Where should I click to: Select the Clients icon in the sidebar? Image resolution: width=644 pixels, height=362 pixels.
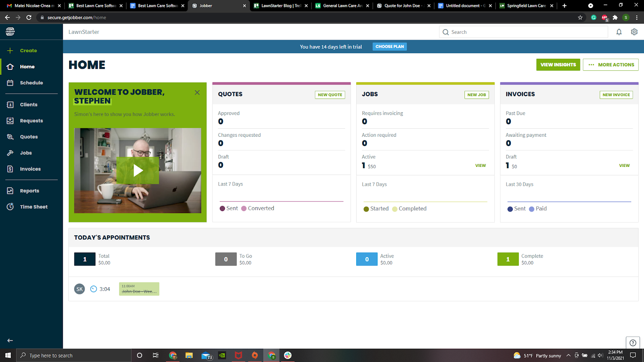click(28, 104)
